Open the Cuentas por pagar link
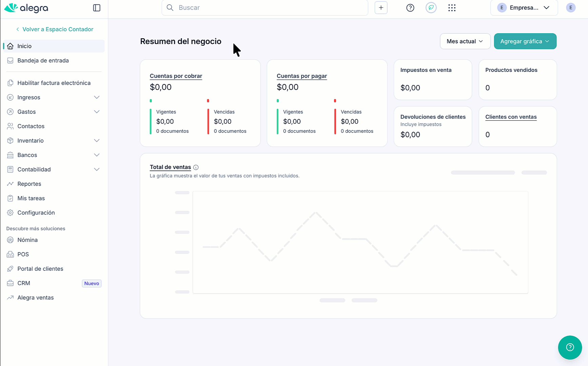This screenshot has width=588, height=366. (x=302, y=76)
